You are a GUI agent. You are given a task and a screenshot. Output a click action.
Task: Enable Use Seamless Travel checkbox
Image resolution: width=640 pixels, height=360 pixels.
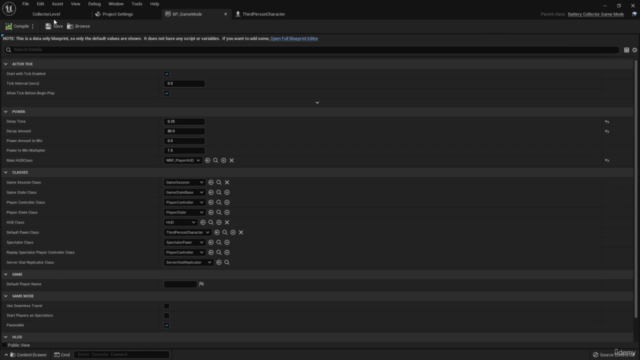[167, 306]
